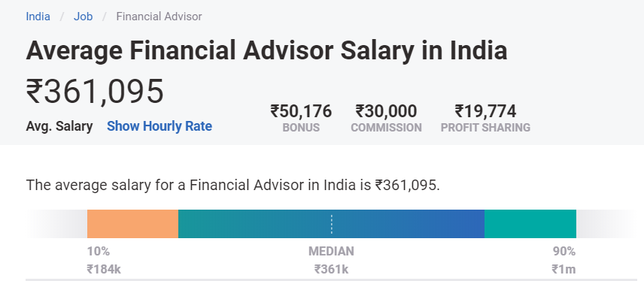Click the orange 10% segment of salary bar
The width and height of the screenshot is (644, 281).
(132, 224)
